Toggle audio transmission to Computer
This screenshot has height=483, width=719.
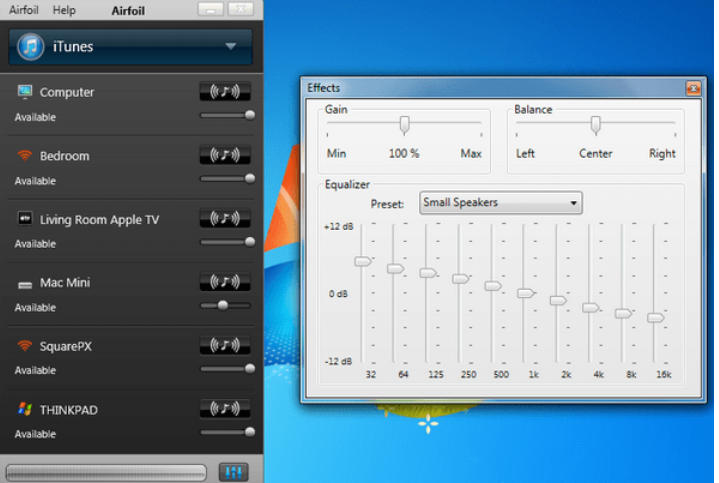point(225,92)
